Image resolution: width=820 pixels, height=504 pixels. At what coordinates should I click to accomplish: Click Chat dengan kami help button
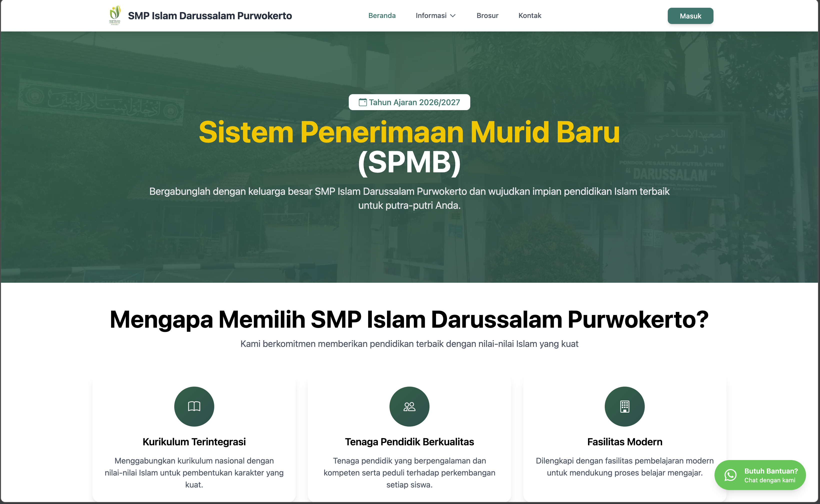[760, 475]
